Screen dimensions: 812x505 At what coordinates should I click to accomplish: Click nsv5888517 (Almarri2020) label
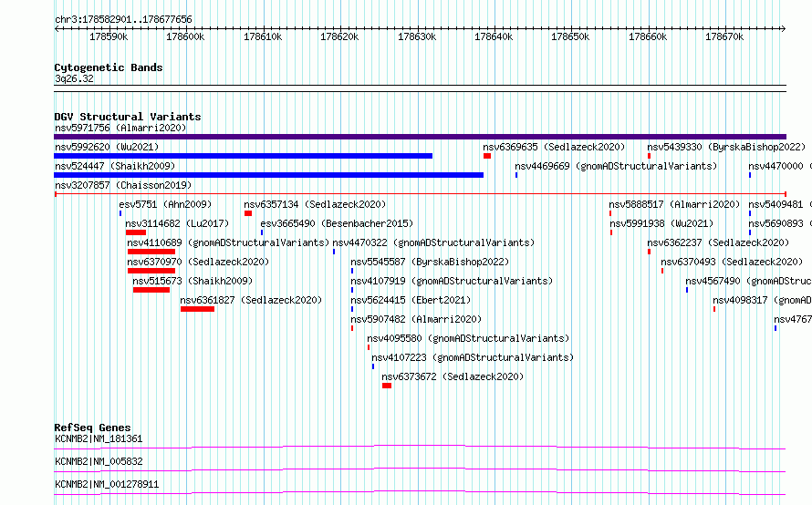[675, 204]
